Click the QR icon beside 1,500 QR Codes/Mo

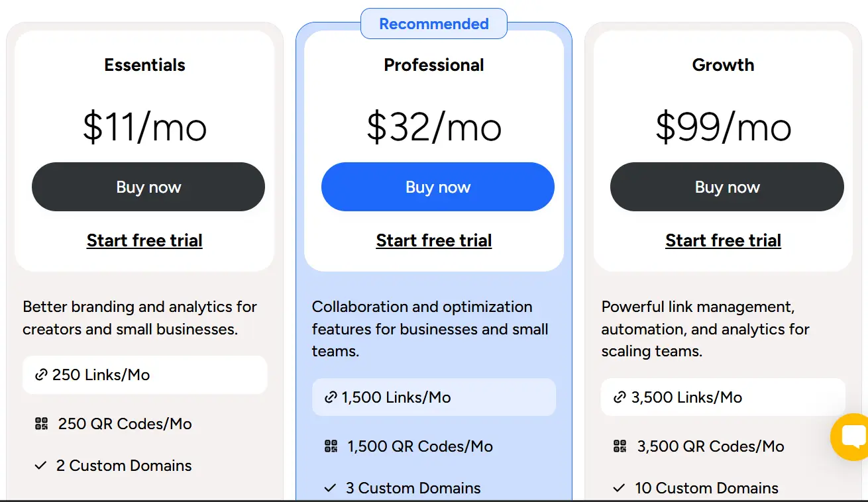[331, 446]
